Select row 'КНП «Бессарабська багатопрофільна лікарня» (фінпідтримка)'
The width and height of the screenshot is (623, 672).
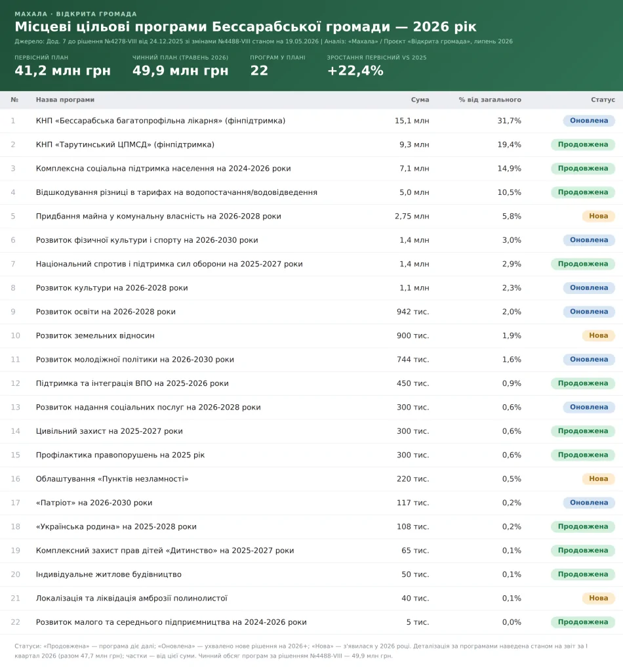coord(311,121)
